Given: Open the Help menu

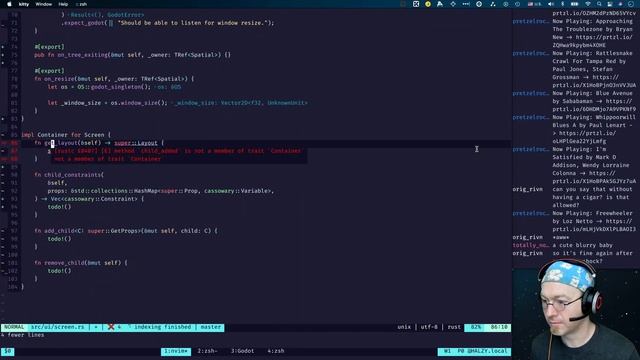Looking at the screenshot, I should (x=63, y=4).
